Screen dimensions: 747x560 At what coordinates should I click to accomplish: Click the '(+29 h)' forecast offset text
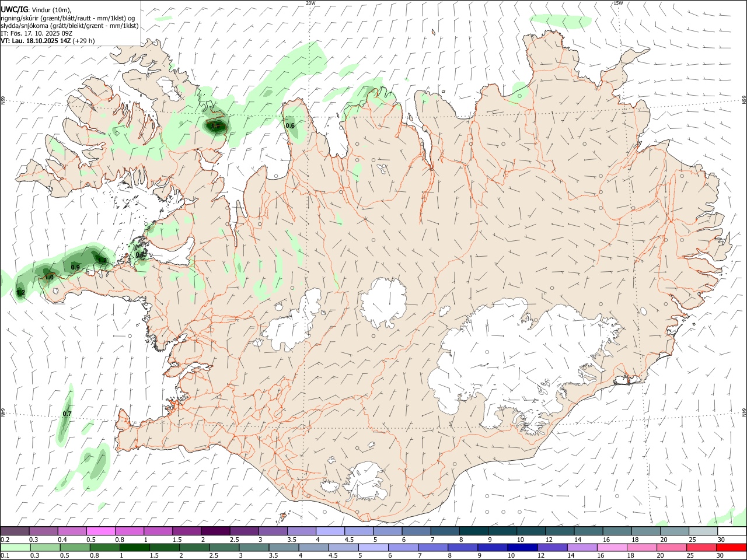coord(84,41)
